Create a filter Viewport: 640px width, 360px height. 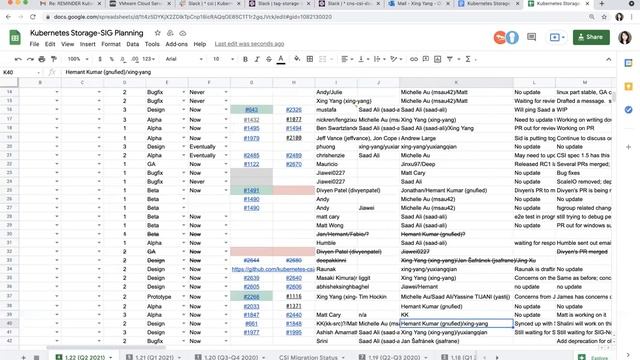[x=450, y=59]
